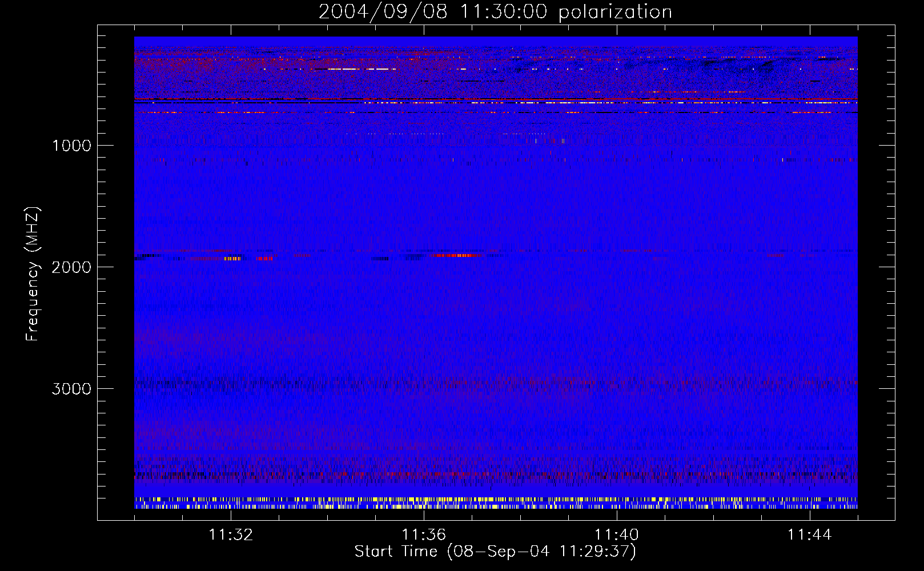
Task: Click the 3000 frequency tick label
Action: coord(71,389)
